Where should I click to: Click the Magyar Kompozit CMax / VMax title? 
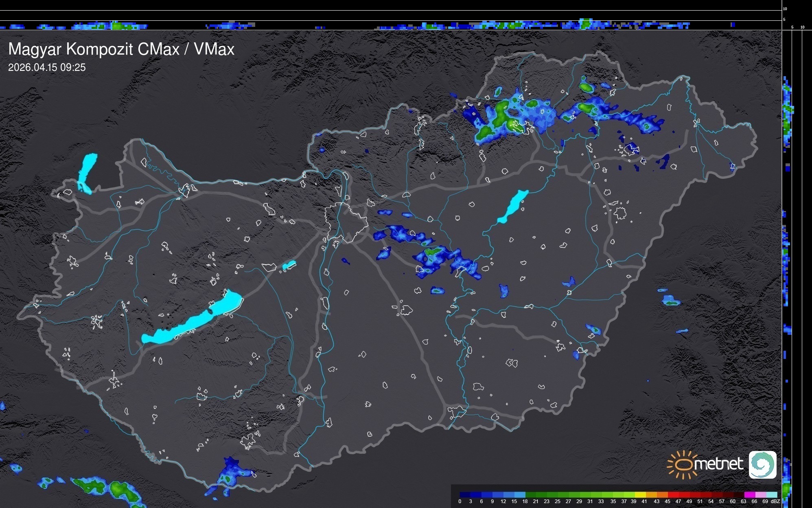tap(121, 49)
